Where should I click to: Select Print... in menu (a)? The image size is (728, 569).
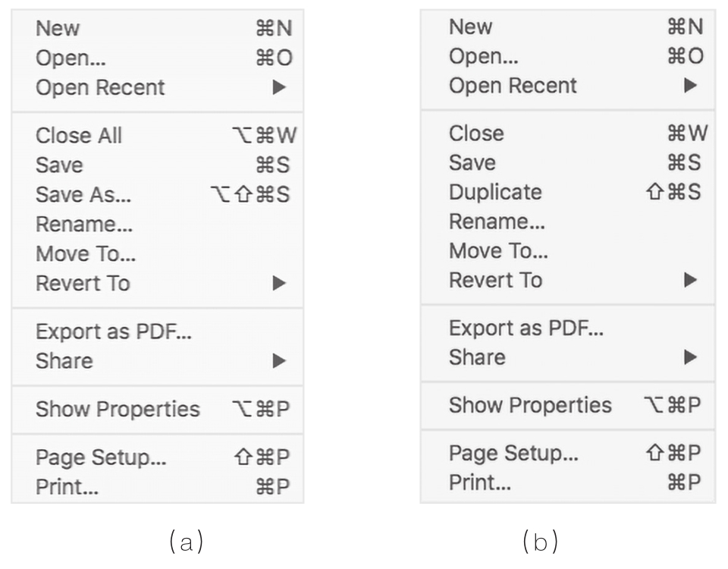tap(67, 487)
